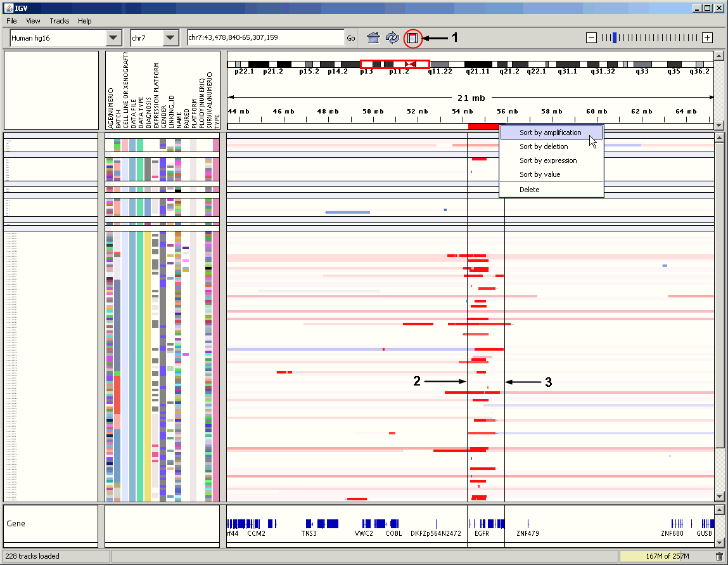Click the home icon in the toolbar
Image resolution: width=728 pixels, height=565 pixels.
click(x=373, y=38)
